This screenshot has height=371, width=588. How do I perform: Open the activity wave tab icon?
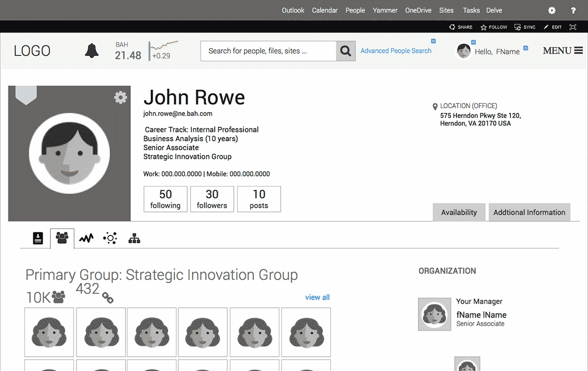pos(86,238)
